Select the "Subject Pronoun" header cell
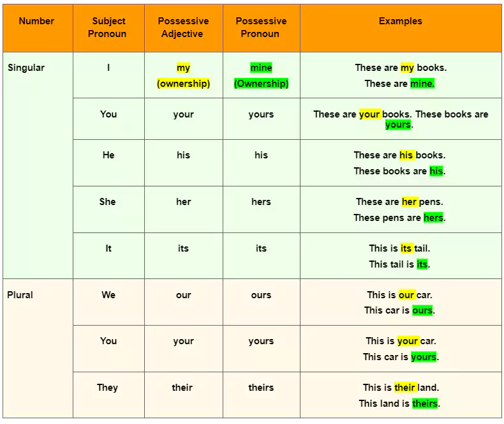 tap(108, 27)
